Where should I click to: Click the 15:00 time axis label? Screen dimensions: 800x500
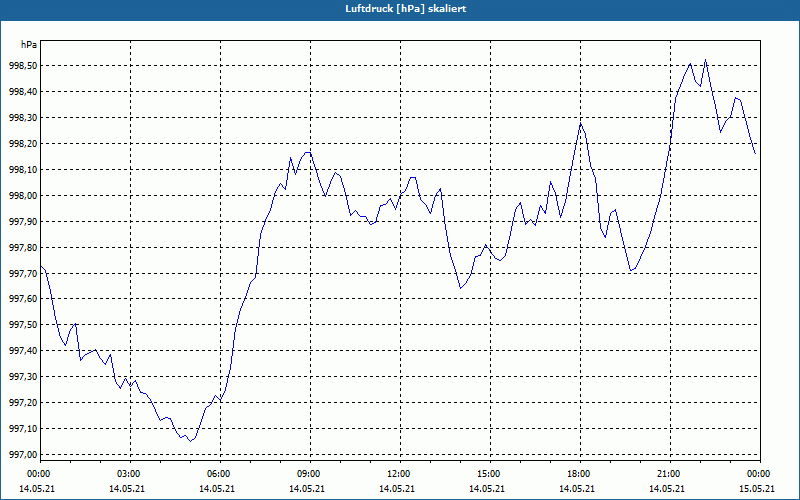click(490, 474)
